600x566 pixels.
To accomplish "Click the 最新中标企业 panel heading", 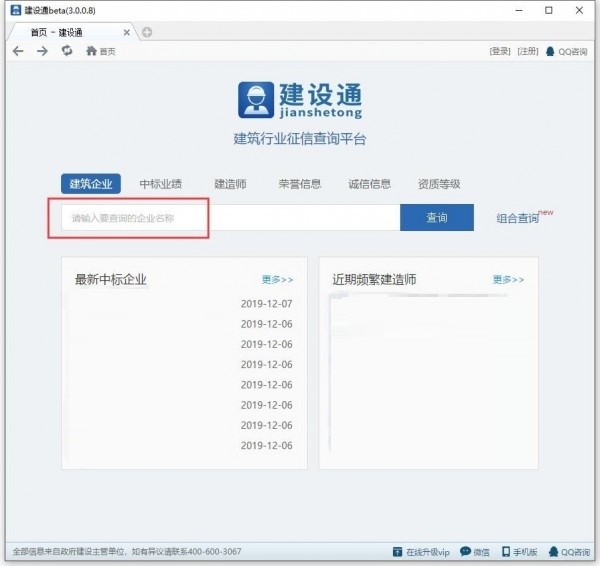I will click(x=111, y=280).
